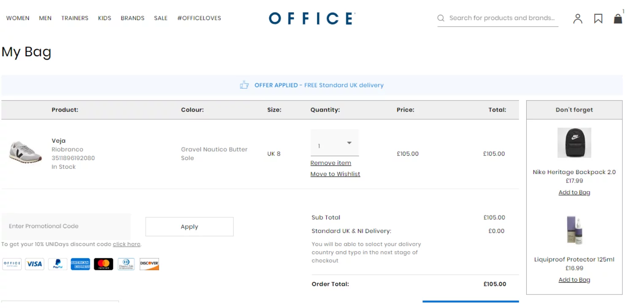Click the 'My Bag' heading
This screenshot has height=308, width=644.
click(x=27, y=52)
